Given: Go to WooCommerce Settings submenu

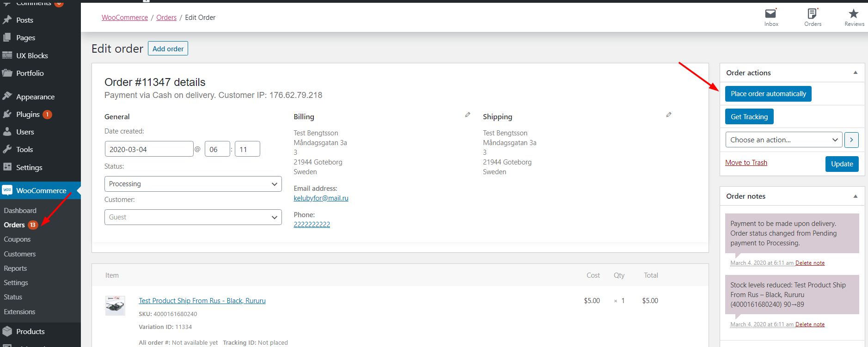Looking at the screenshot, I should click(x=16, y=283).
